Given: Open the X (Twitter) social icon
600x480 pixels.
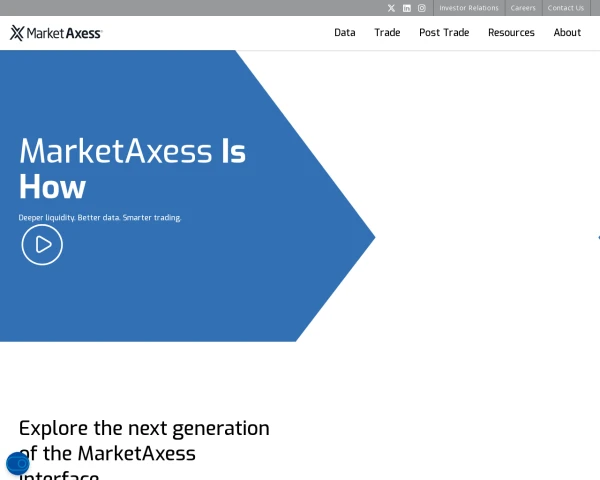Looking at the screenshot, I should click(x=391, y=8).
